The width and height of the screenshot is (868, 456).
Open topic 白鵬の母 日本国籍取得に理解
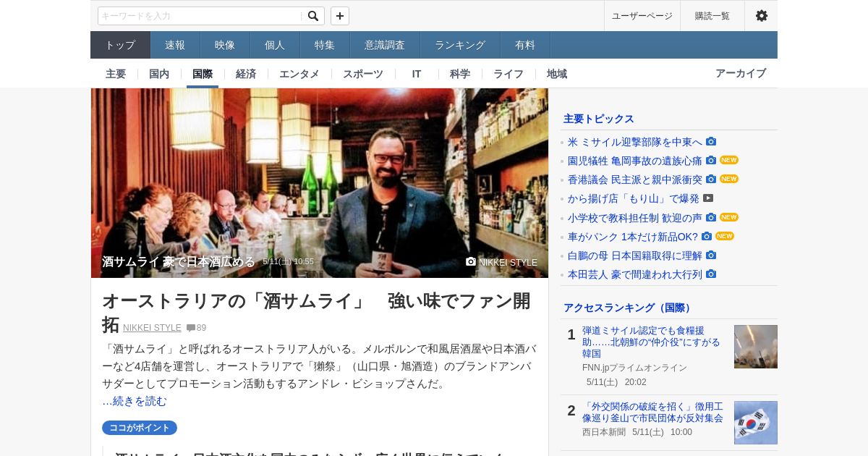click(x=635, y=256)
